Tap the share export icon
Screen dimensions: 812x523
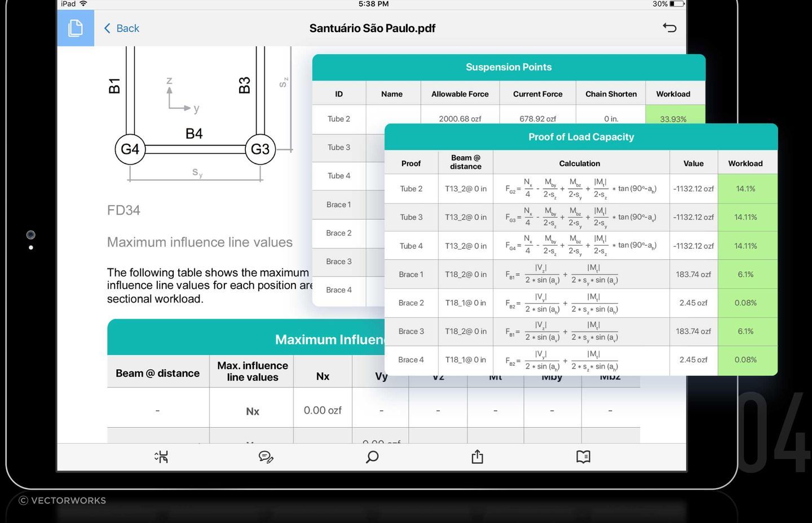[x=477, y=456]
